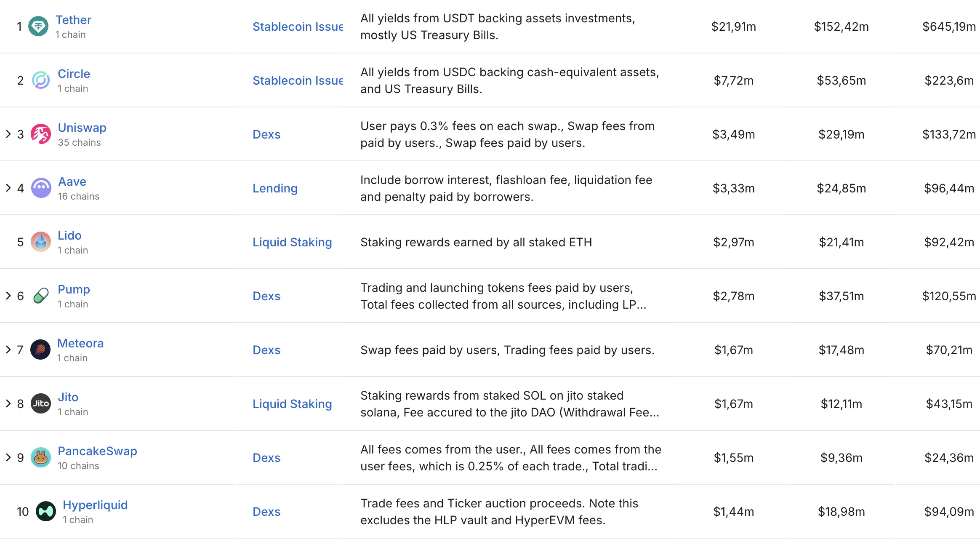Viewport: 980px width, 539px height.
Task: Open the Hyperliquid protocol page
Action: point(95,505)
